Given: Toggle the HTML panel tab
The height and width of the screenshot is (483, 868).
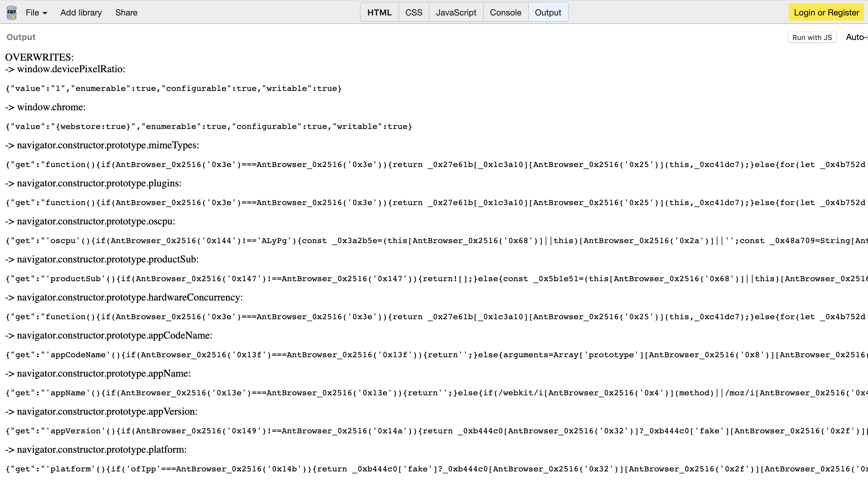Looking at the screenshot, I should tap(379, 13).
